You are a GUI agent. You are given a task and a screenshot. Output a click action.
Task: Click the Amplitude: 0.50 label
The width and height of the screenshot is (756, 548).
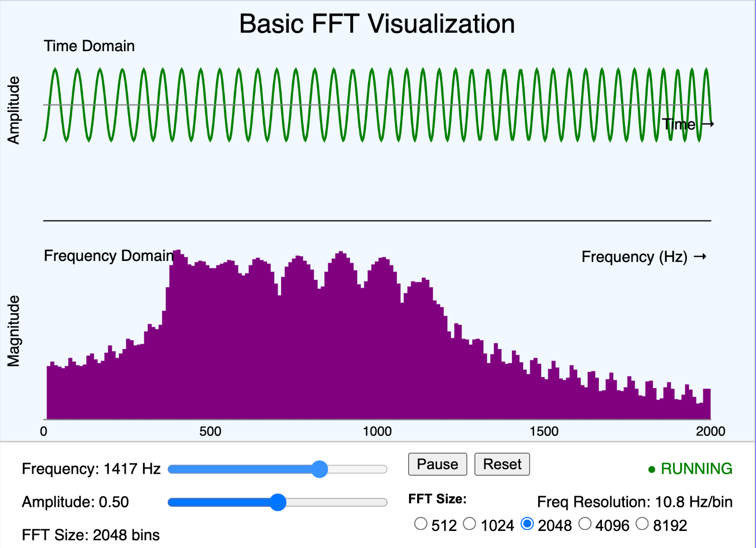75,502
